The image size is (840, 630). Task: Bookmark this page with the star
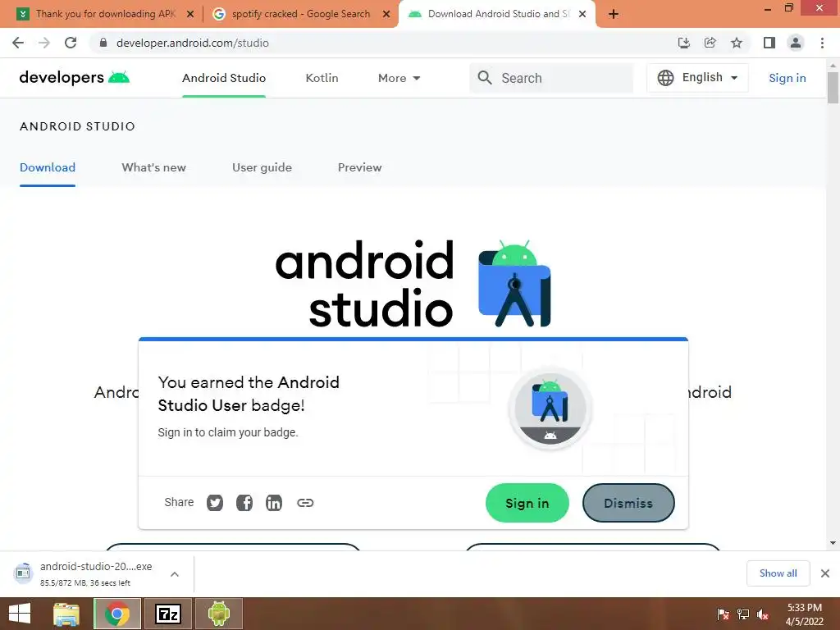click(737, 43)
